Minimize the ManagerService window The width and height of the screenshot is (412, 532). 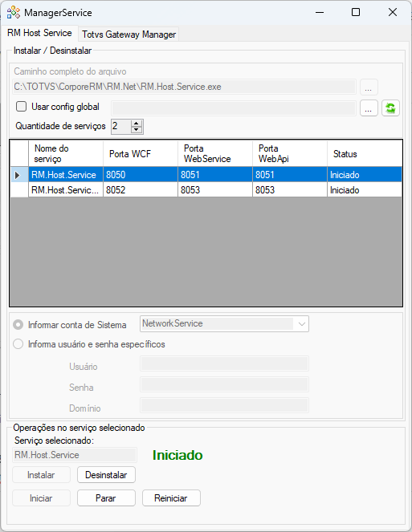coord(320,13)
